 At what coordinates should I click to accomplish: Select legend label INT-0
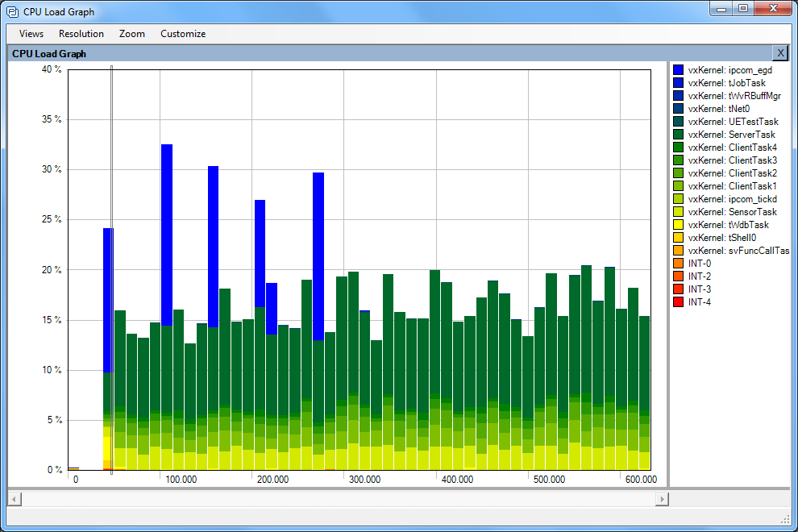[x=700, y=264]
